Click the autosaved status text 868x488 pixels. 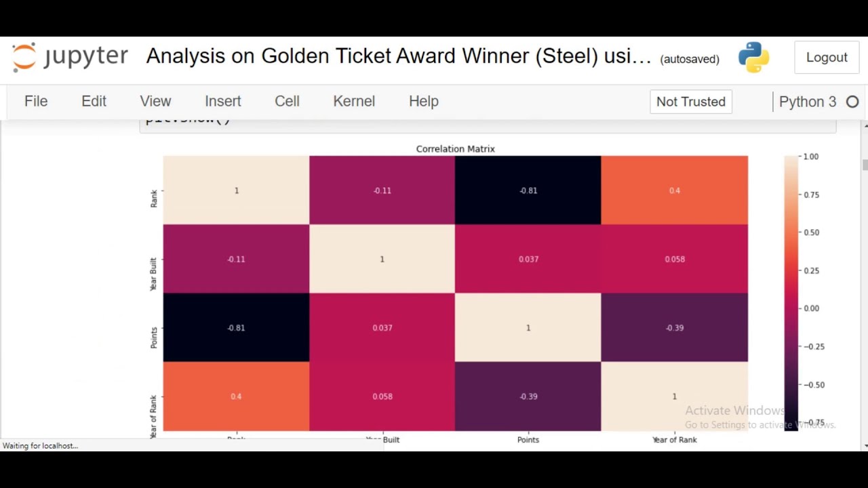pos(690,59)
